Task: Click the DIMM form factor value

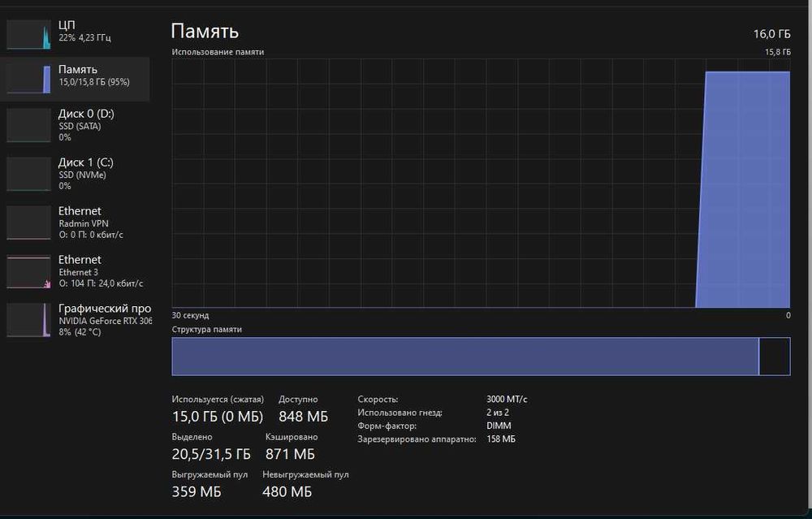Action: click(x=499, y=426)
